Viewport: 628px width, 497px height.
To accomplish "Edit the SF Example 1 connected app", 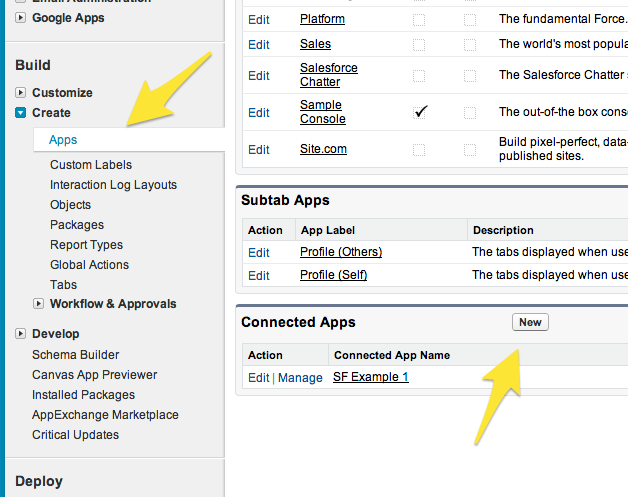I will click(x=259, y=378).
